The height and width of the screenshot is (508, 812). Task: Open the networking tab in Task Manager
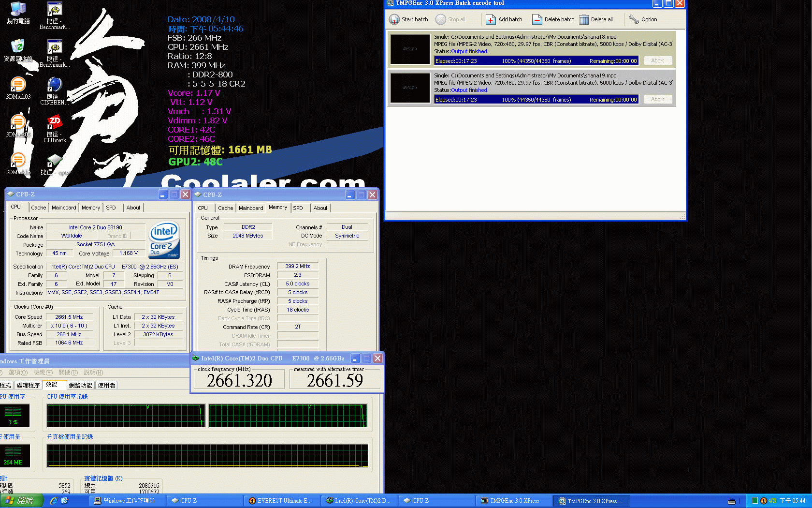[80, 386]
